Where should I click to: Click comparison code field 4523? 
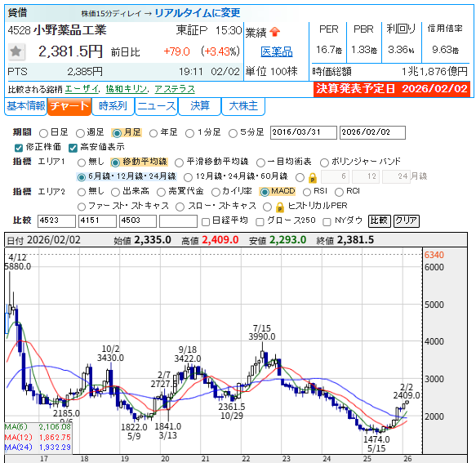[x=56, y=221]
